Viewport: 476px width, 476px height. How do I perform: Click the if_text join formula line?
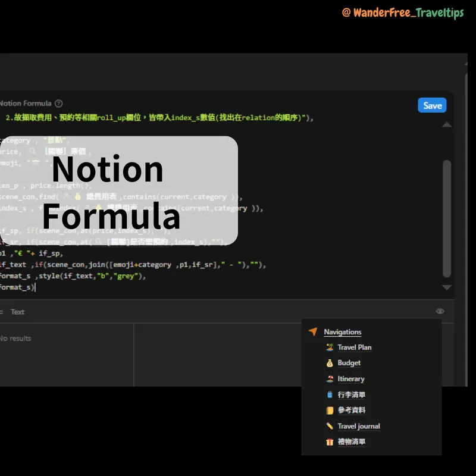133,265
